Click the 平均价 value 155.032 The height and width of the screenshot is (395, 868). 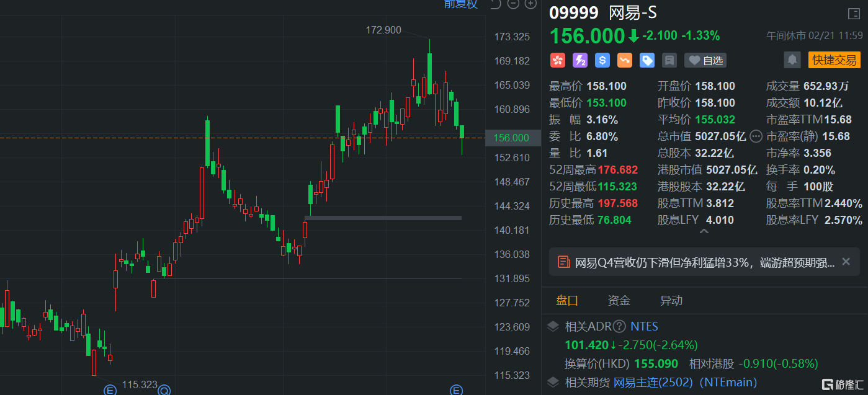tap(715, 120)
